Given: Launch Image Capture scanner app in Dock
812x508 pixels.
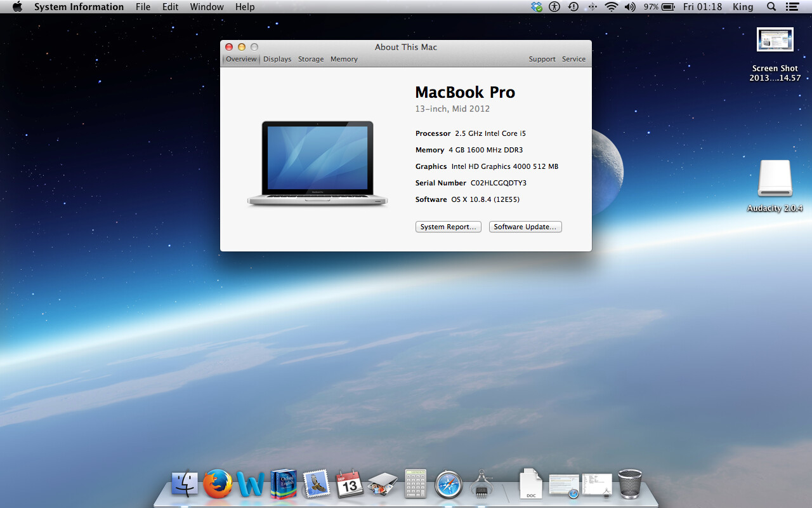Looking at the screenshot, I should 383,486.
